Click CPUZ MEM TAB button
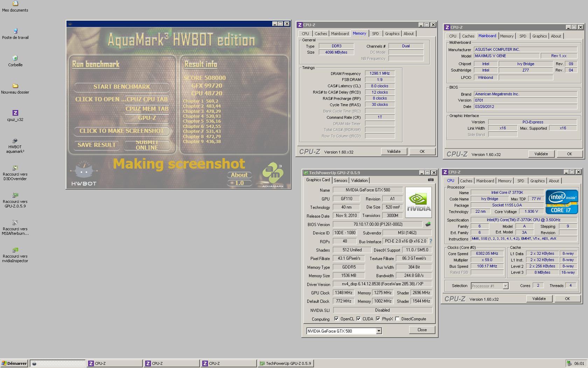The image size is (588, 368). [147, 109]
